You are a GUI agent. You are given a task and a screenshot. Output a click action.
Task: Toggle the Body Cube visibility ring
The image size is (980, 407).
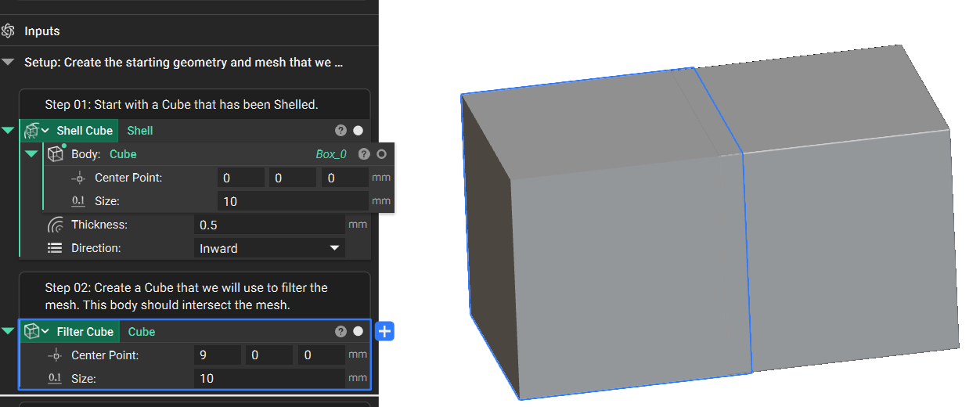click(381, 154)
